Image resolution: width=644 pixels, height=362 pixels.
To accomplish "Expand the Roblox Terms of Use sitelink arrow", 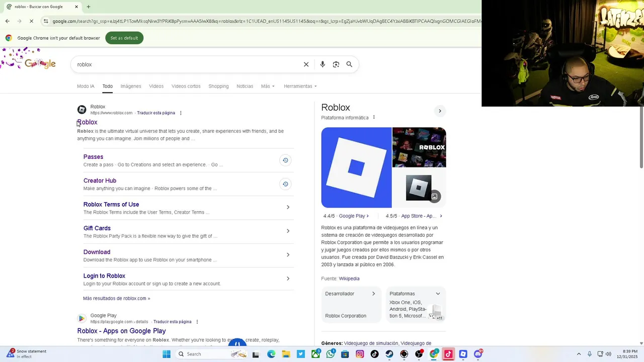I will (x=288, y=207).
